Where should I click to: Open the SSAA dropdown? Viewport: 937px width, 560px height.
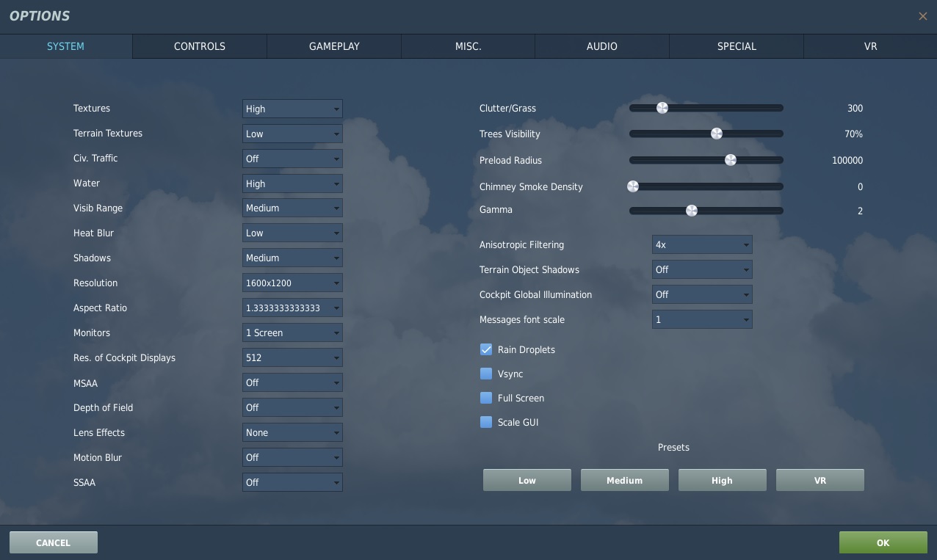point(292,482)
